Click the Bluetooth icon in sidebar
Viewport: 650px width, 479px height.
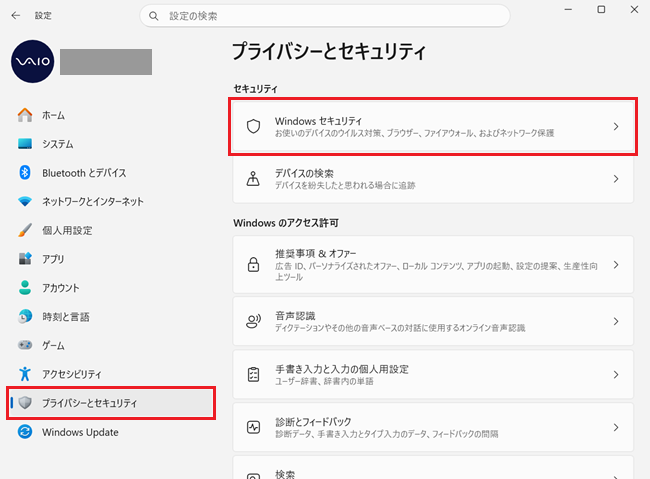pos(25,173)
